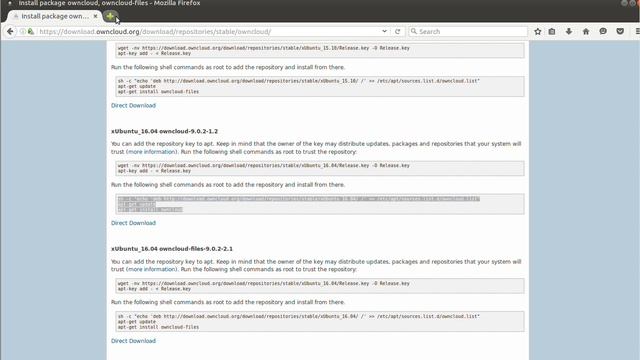Image resolution: width=640 pixels, height=360 pixels.
Task: Focus the URL address bar
Action: pos(208,31)
